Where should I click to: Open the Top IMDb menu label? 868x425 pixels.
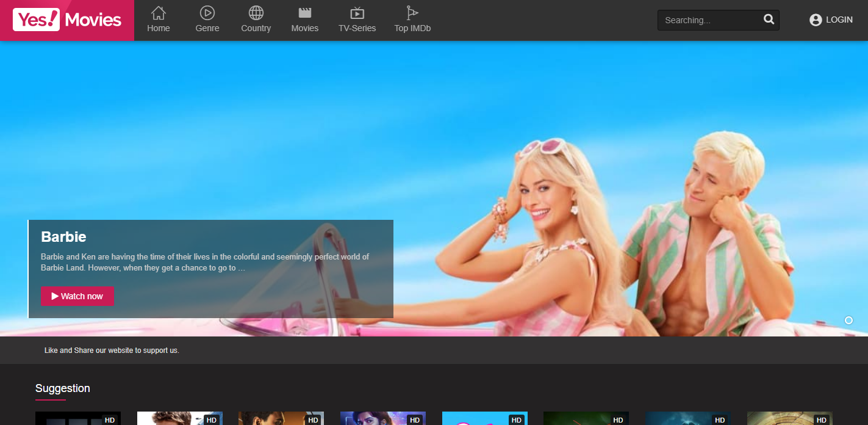pyautogui.click(x=412, y=28)
